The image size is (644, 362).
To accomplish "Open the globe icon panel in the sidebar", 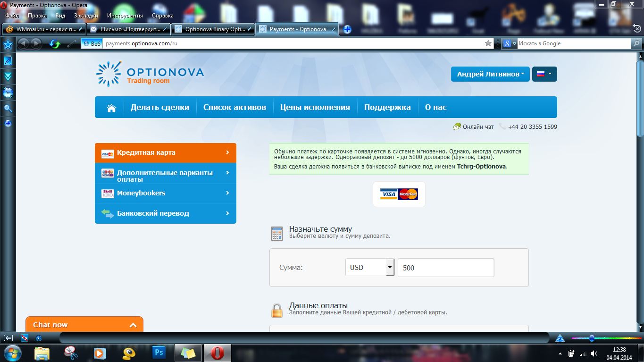I will click(8, 93).
